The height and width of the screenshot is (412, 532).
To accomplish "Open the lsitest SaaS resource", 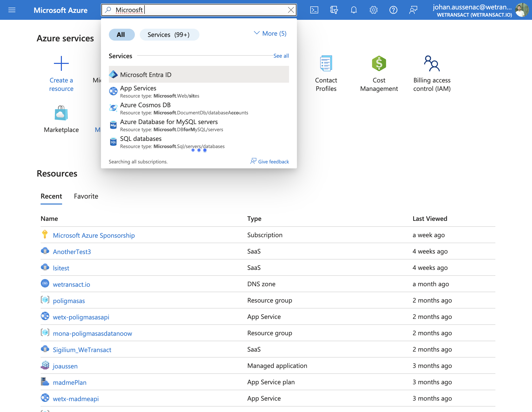I will pos(61,268).
